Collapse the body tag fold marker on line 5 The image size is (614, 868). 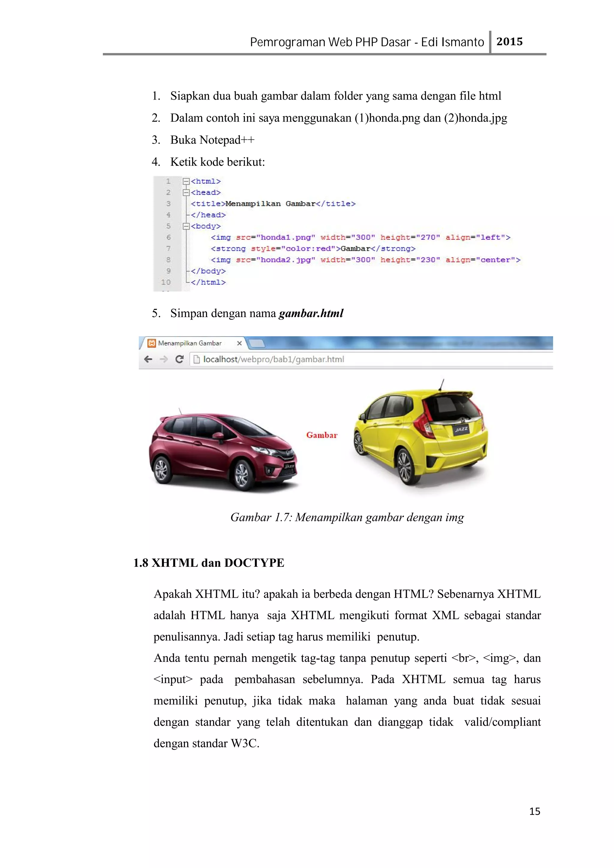point(186,227)
